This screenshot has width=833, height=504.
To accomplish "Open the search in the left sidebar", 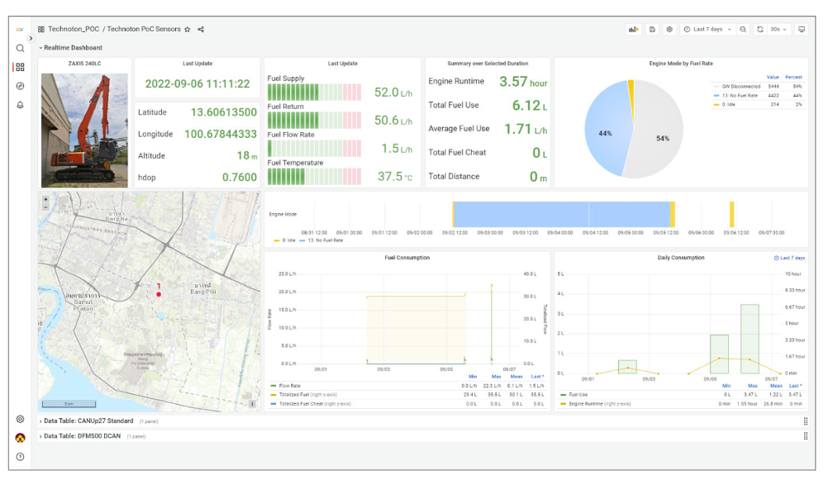I will pos(20,49).
